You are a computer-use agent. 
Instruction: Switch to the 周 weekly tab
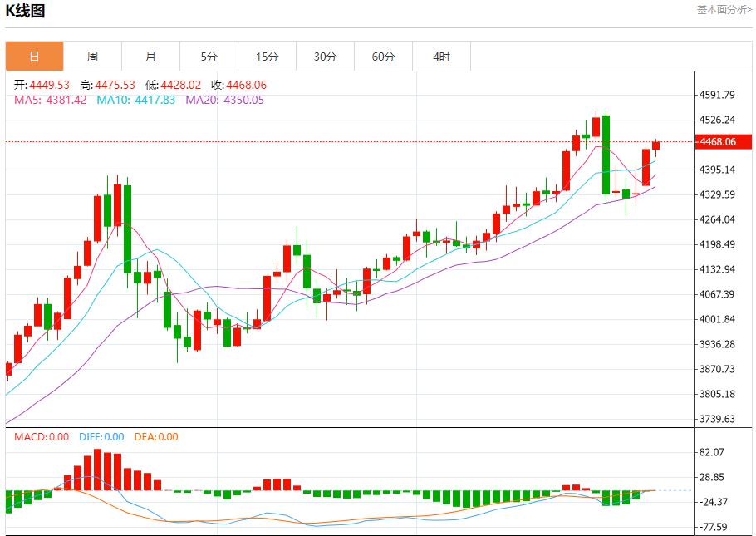click(92, 57)
